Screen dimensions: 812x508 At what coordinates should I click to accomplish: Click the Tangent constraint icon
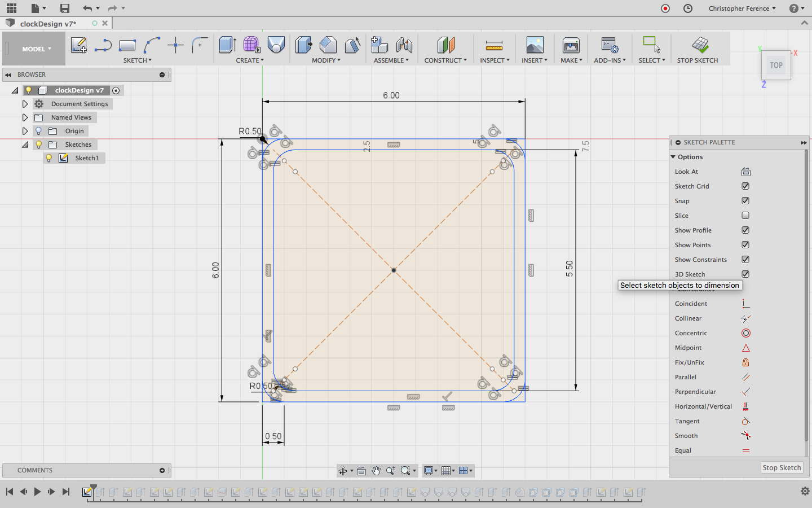pos(745,422)
